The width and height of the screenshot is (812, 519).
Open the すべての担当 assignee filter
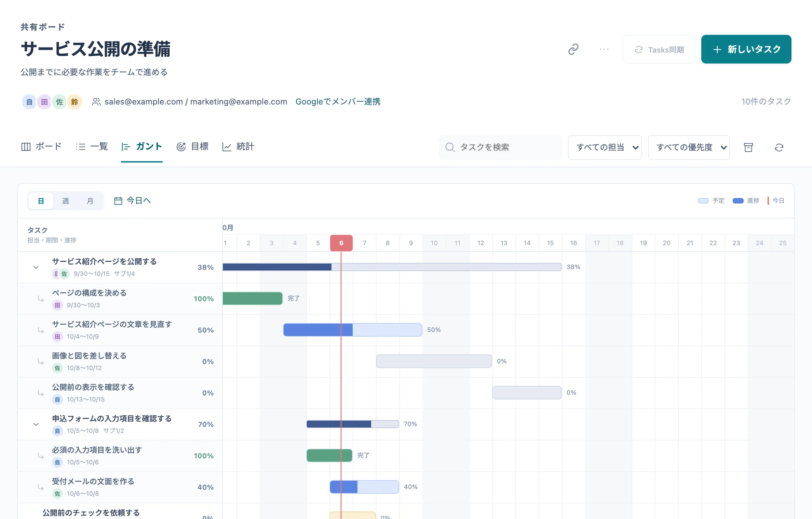(605, 147)
